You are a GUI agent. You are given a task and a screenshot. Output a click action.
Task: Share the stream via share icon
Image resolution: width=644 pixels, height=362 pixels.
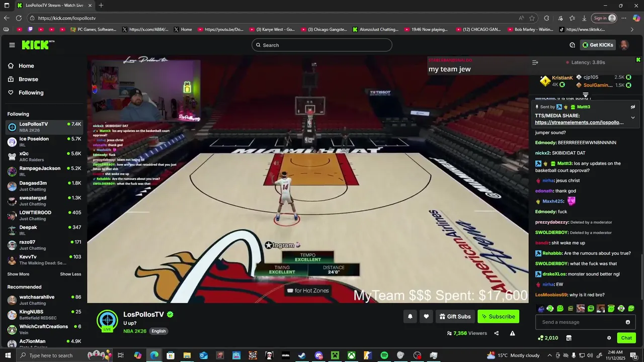tap(497, 333)
